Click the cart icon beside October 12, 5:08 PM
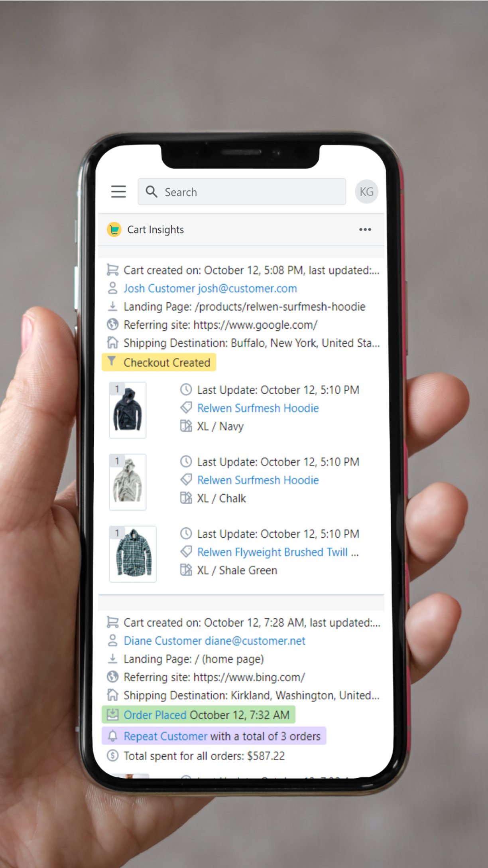 click(112, 270)
